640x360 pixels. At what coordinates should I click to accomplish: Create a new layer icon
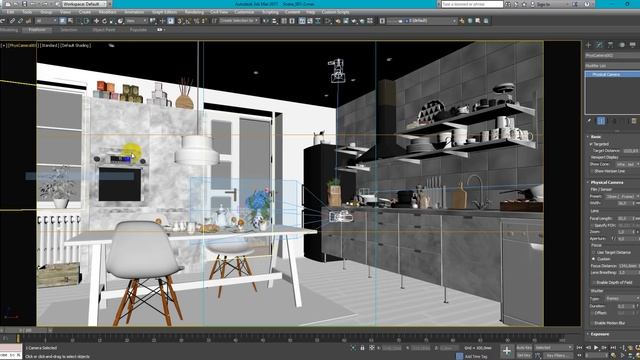[x=462, y=21]
